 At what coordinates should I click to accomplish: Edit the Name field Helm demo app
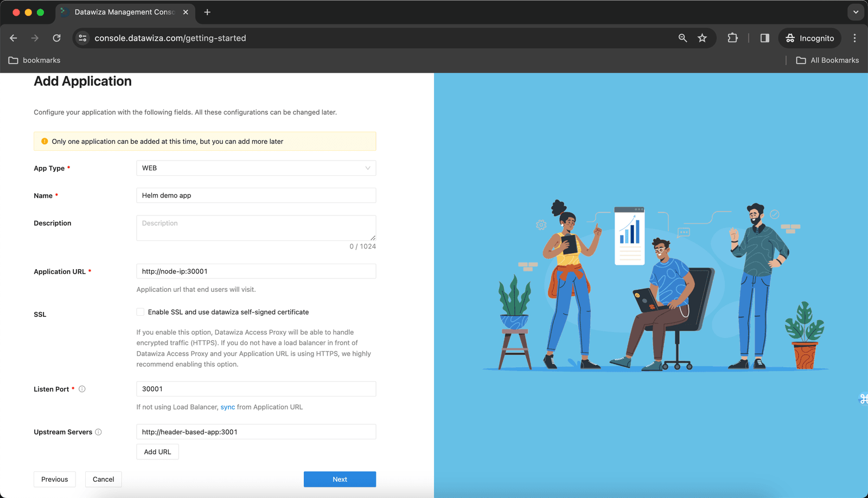pos(256,195)
